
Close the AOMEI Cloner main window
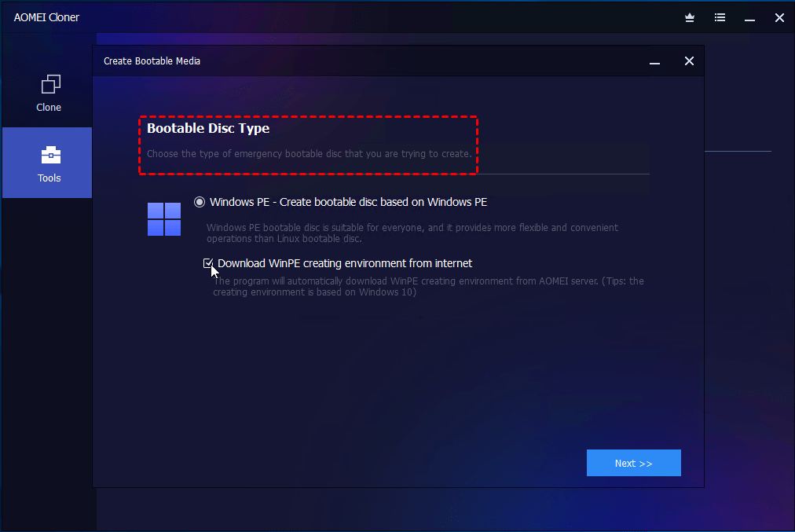click(x=779, y=18)
